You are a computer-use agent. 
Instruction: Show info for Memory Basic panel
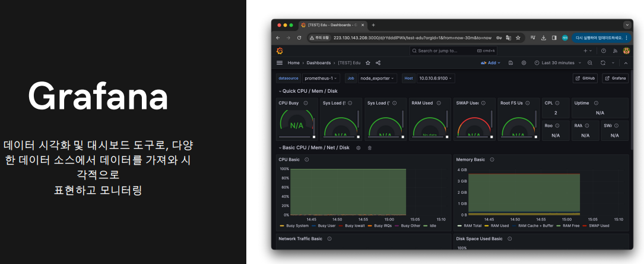(x=492, y=159)
